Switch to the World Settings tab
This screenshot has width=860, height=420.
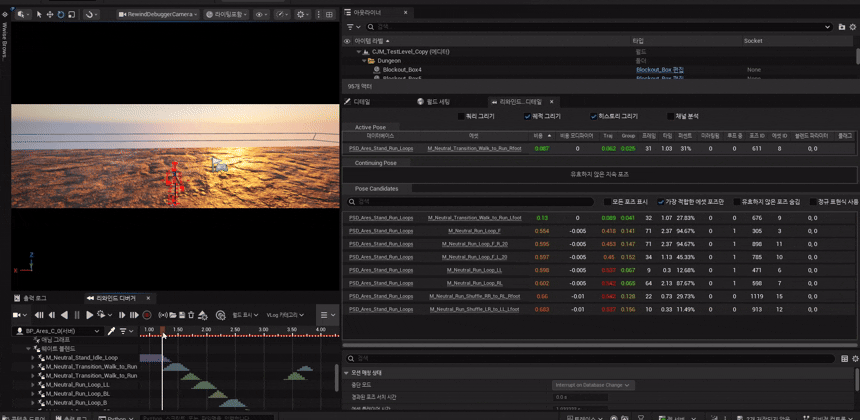(x=433, y=101)
